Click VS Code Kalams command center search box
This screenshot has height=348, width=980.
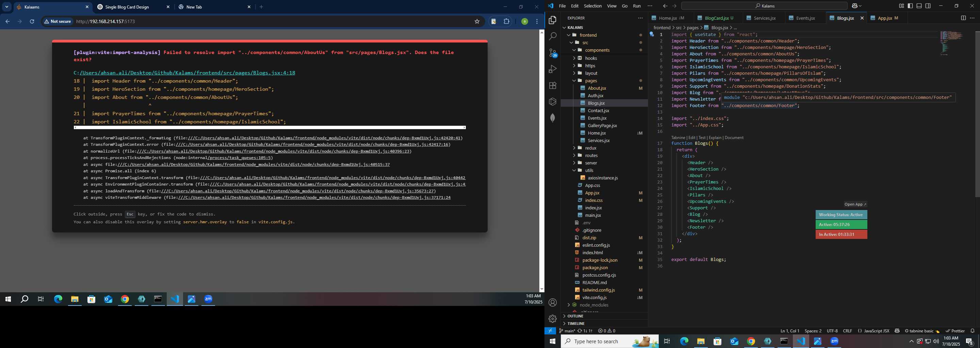[x=764, y=6]
